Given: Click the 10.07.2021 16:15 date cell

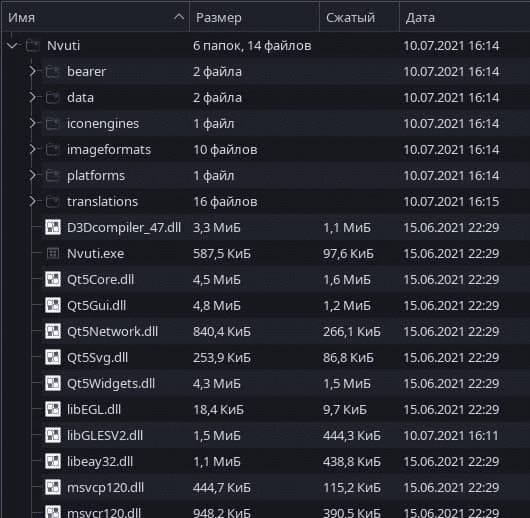Looking at the screenshot, I should tap(451, 202).
